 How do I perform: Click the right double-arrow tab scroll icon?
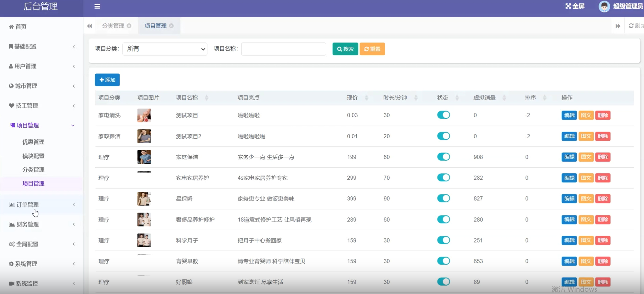point(618,26)
